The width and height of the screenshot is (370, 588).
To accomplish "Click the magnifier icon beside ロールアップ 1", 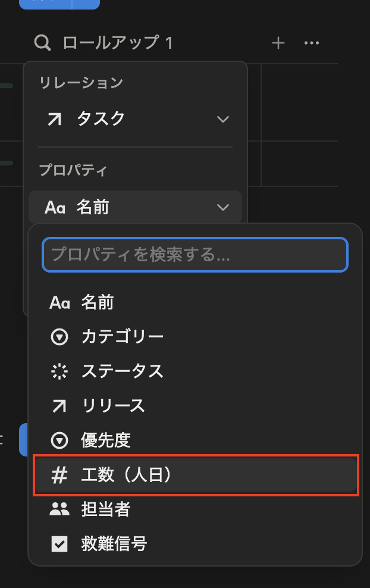I will (43, 43).
